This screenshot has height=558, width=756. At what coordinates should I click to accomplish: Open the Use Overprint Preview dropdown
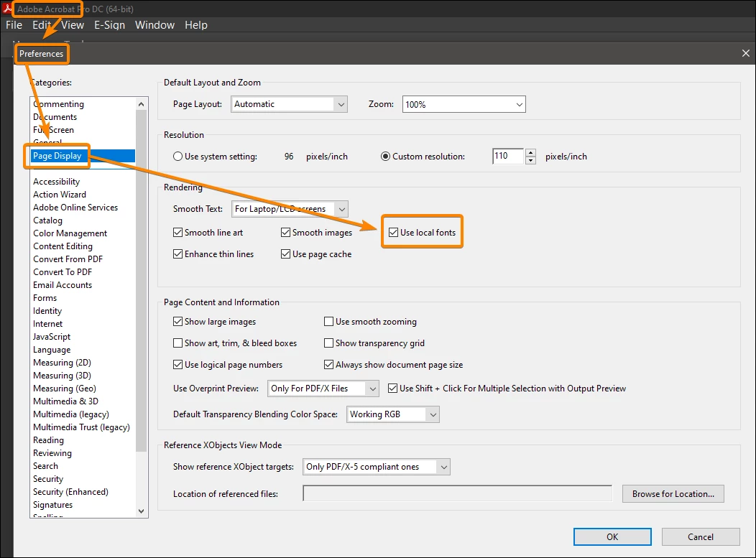323,389
